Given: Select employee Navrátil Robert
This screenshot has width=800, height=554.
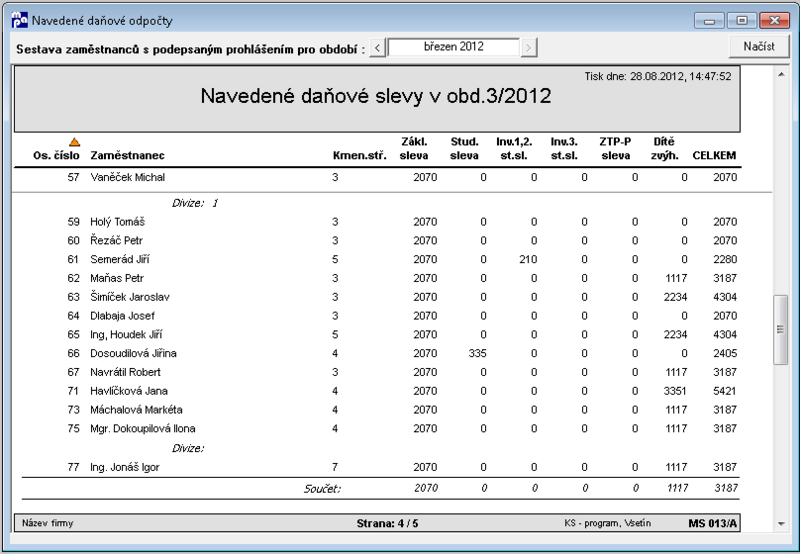Looking at the screenshot, I should point(126,372).
